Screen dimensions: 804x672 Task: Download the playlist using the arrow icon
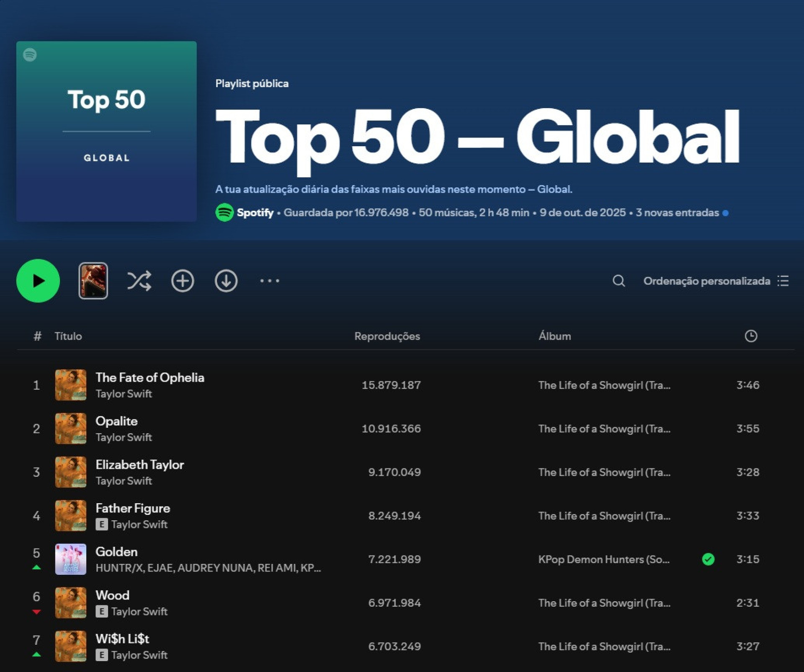[226, 281]
